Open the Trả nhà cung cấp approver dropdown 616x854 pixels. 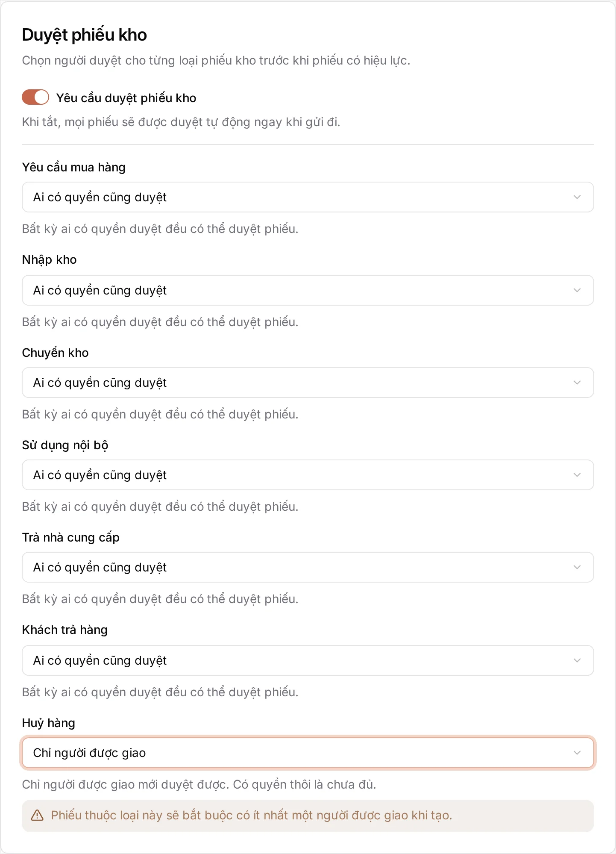click(308, 567)
